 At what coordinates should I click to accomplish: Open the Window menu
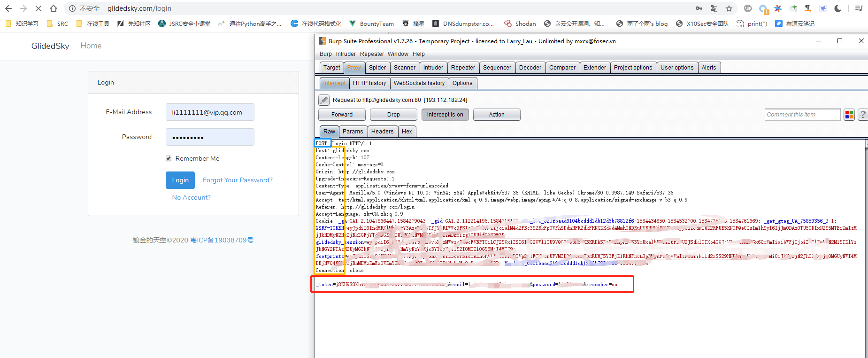398,54
